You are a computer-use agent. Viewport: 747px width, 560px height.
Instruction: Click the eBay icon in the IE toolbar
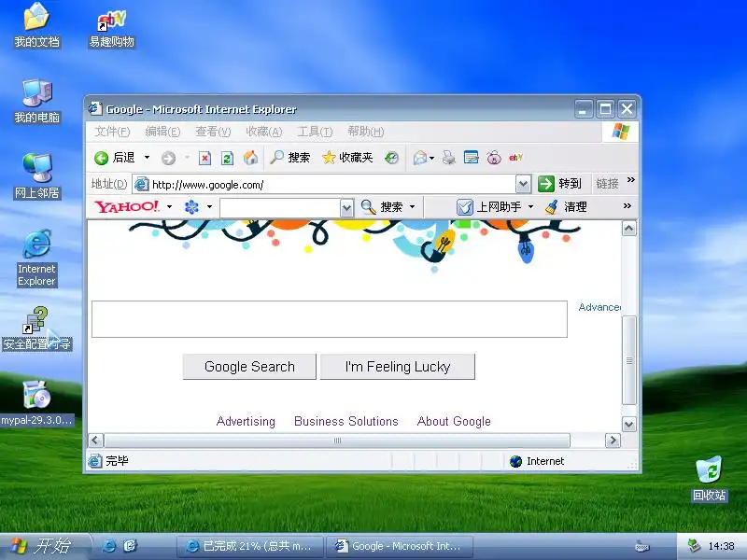(516, 158)
